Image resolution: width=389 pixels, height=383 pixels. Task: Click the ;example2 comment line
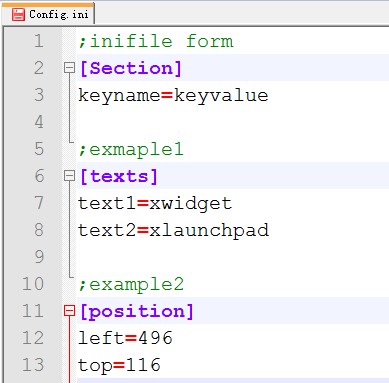(x=131, y=285)
